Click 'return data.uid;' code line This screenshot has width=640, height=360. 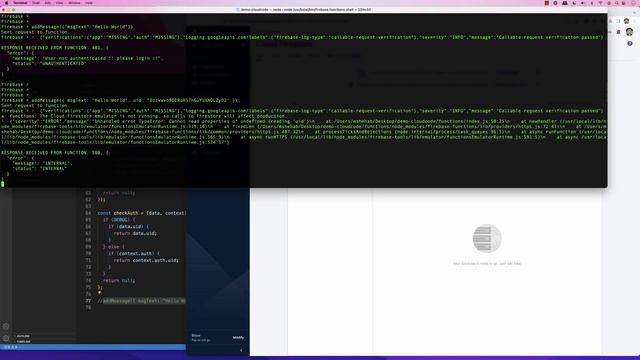click(x=135, y=233)
